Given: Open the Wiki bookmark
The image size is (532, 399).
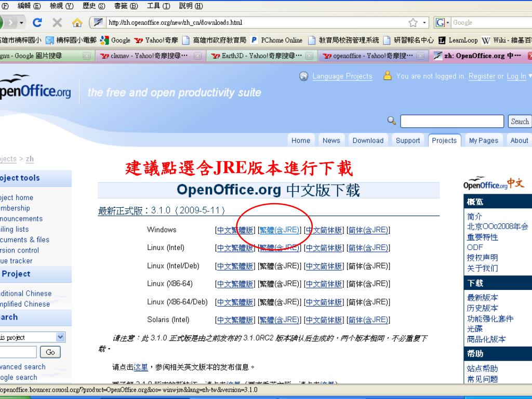Looking at the screenshot, I should 507,40.
